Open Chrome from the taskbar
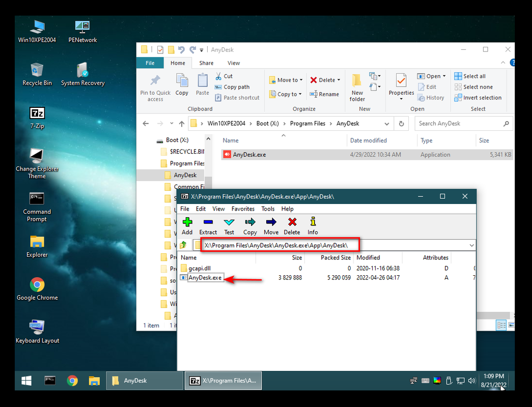 [72, 381]
